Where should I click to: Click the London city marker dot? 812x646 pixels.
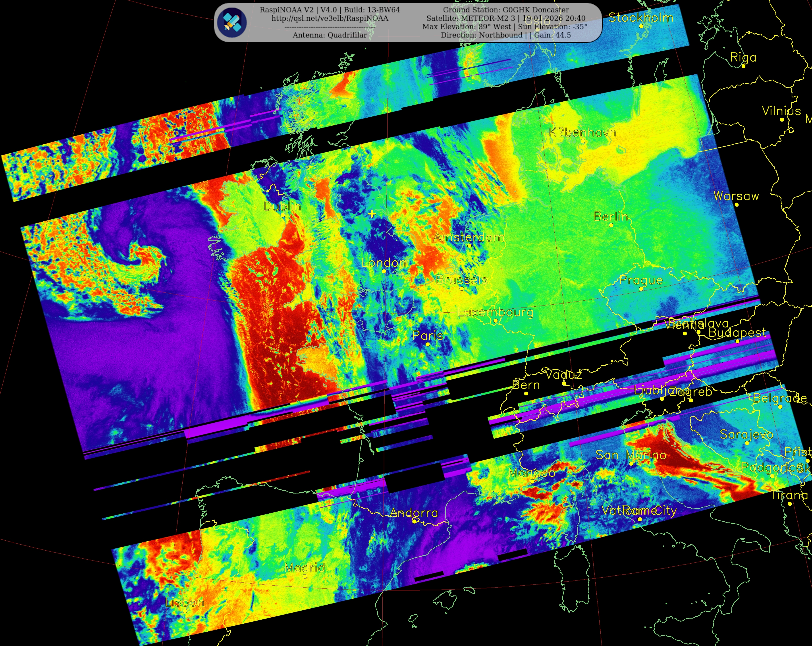(384, 271)
